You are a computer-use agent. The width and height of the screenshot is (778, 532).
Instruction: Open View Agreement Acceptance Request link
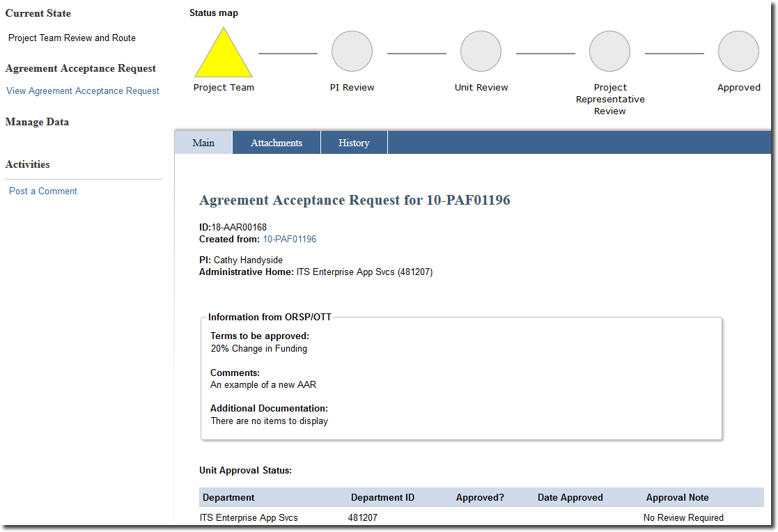coord(83,91)
